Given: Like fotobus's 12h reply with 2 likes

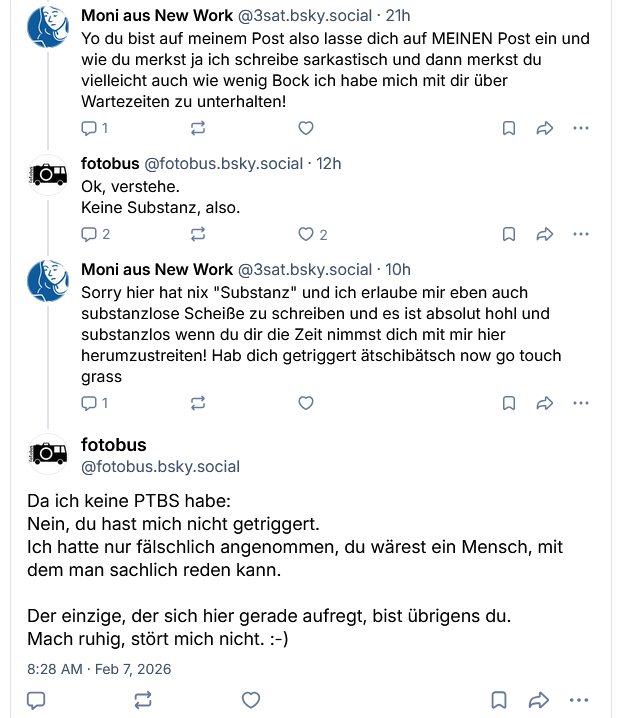Looking at the screenshot, I should click(307, 234).
